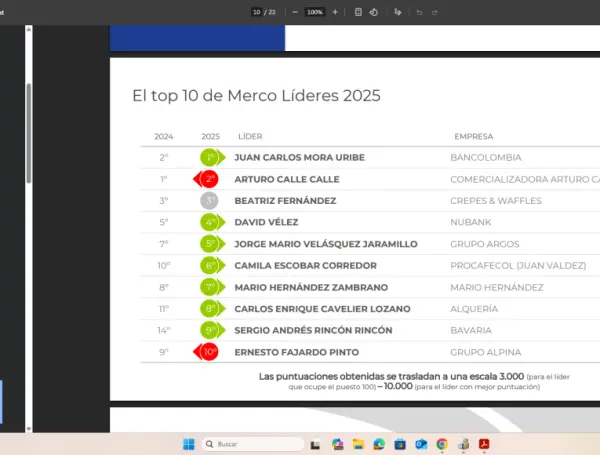Viewport: 600px width, 455px height.
Task: Open the Windows Start menu
Action: click(189, 444)
